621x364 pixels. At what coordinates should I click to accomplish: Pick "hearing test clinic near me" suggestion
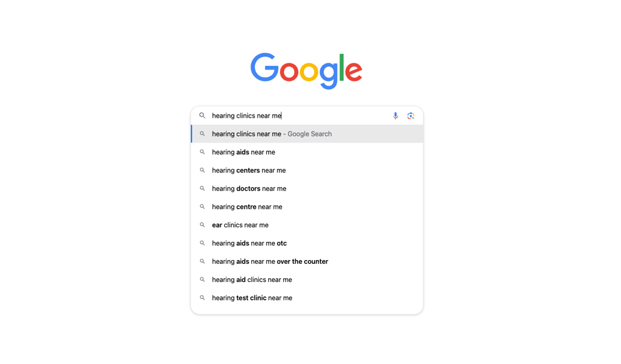[252, 298]
